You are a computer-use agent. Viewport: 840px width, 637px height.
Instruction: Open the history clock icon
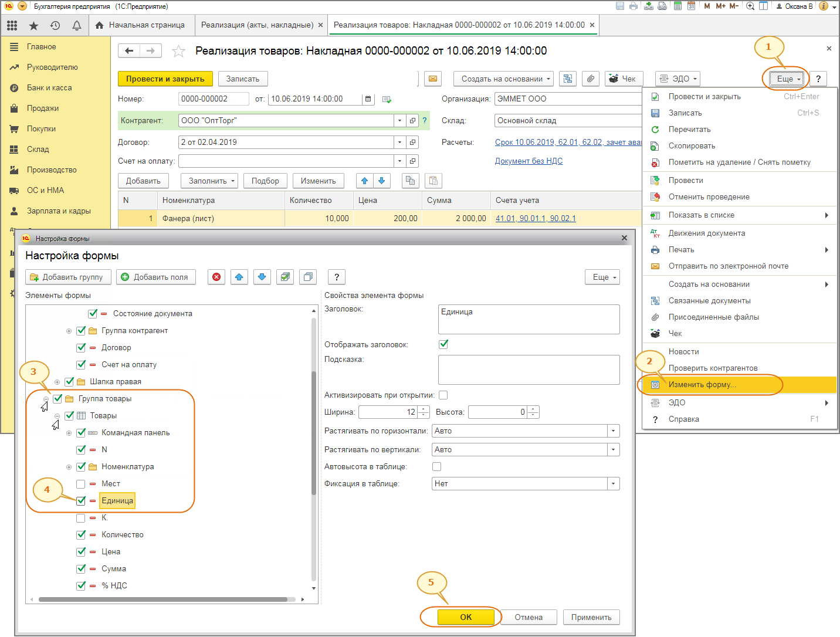55,25
